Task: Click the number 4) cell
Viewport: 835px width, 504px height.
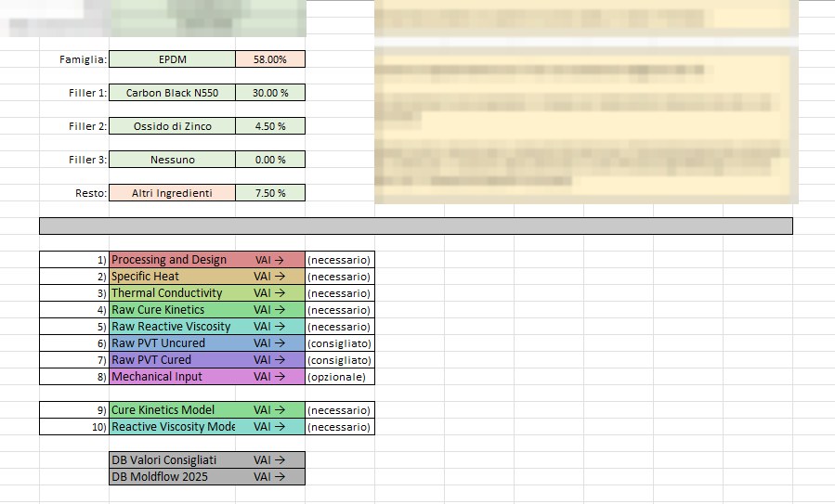Action: tap(74, 310)
